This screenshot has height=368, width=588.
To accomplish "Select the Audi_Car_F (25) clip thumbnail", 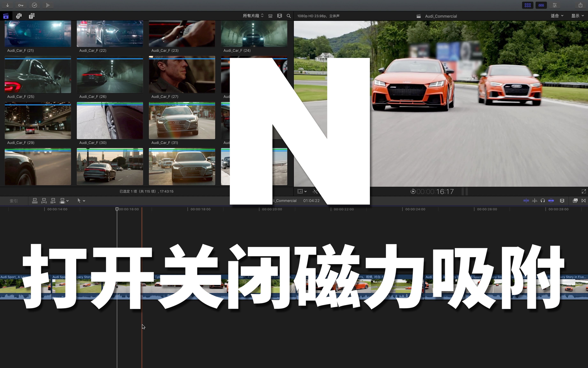I will tap(38, 74).
